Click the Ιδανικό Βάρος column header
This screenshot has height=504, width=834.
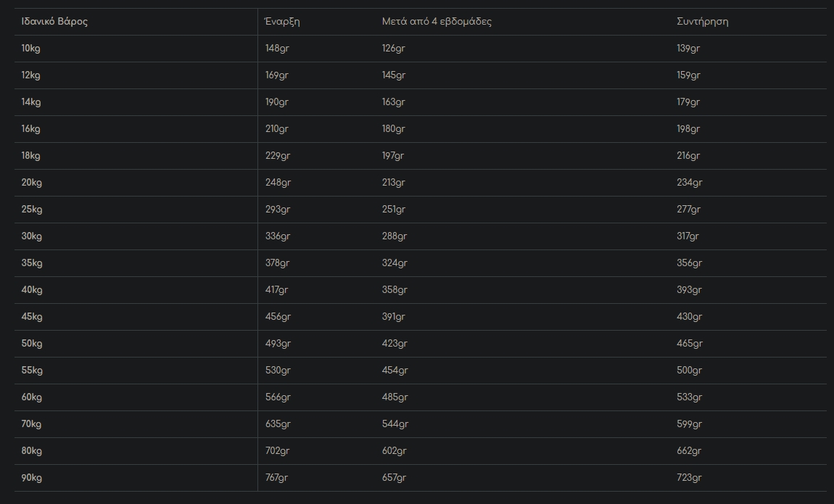(x=54, y=22)
